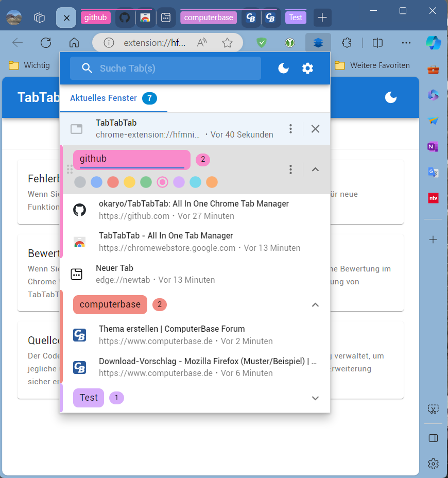Close the TabTabTab tab from list

(316, 129)
